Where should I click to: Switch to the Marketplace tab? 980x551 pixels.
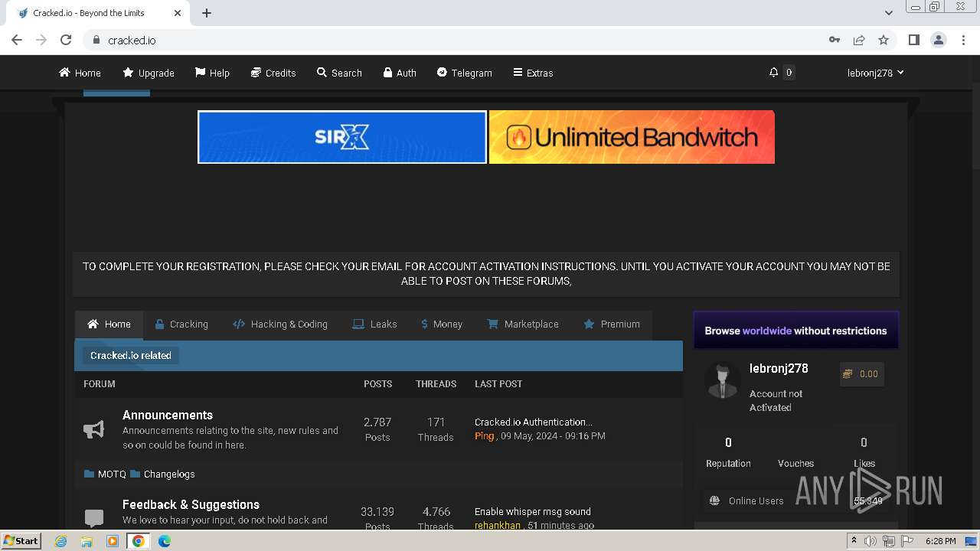tap(523, 324)
